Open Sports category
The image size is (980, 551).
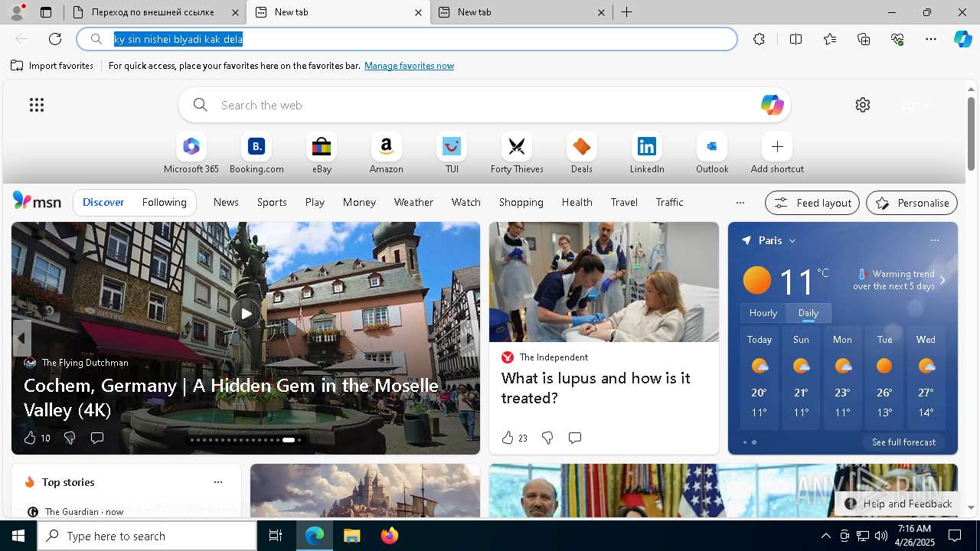[x=272, y=202]
